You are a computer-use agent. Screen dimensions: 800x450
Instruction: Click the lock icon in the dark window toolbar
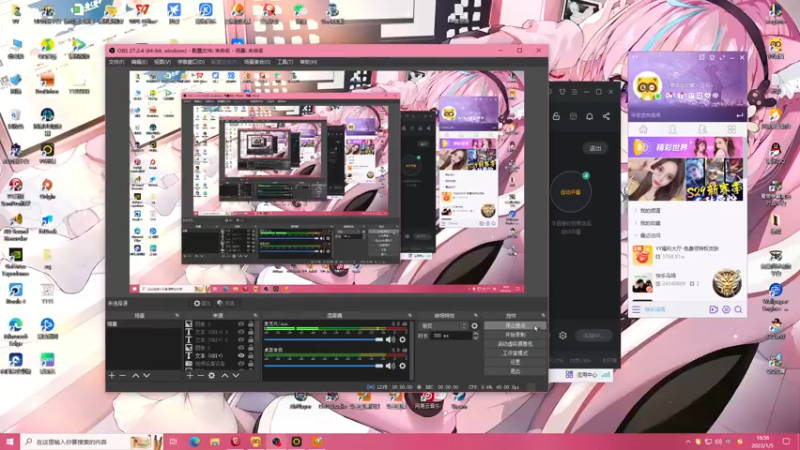pos(556,116)
